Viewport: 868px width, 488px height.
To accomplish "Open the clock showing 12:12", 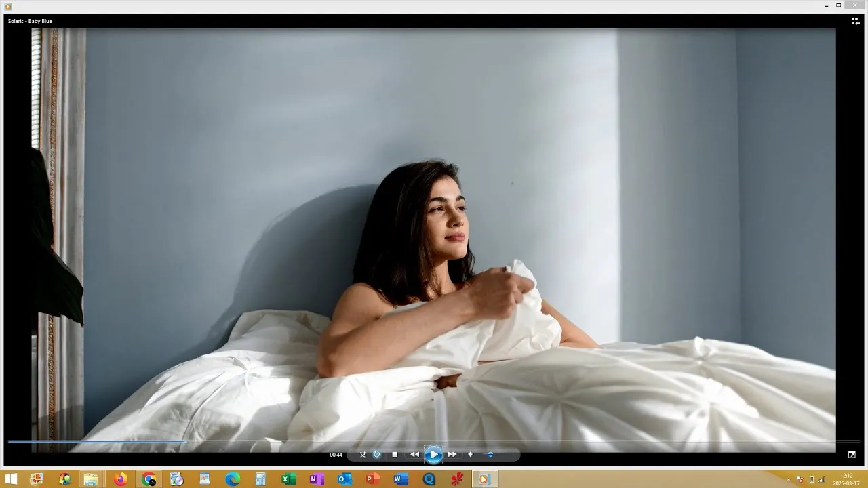I will pyautogui.click(x=846, y=479).
